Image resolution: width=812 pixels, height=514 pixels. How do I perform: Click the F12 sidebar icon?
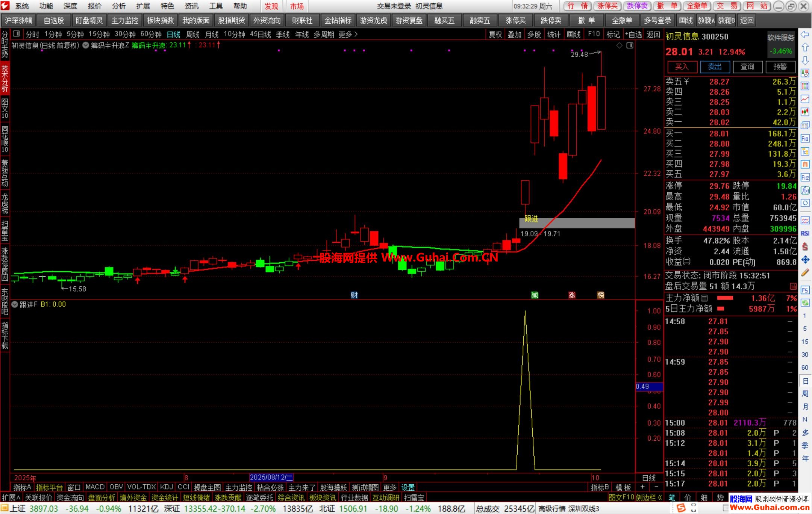point(805,177)
